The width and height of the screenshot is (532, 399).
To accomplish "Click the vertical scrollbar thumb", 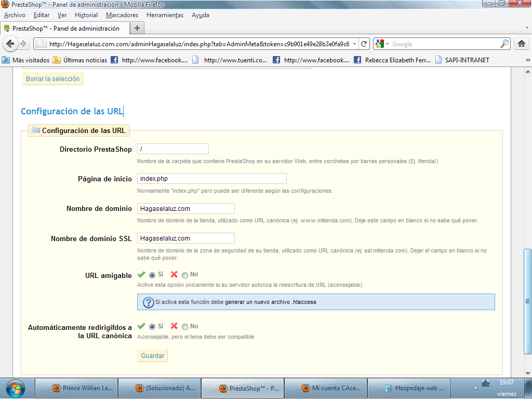I will click(x=527, y=301).
